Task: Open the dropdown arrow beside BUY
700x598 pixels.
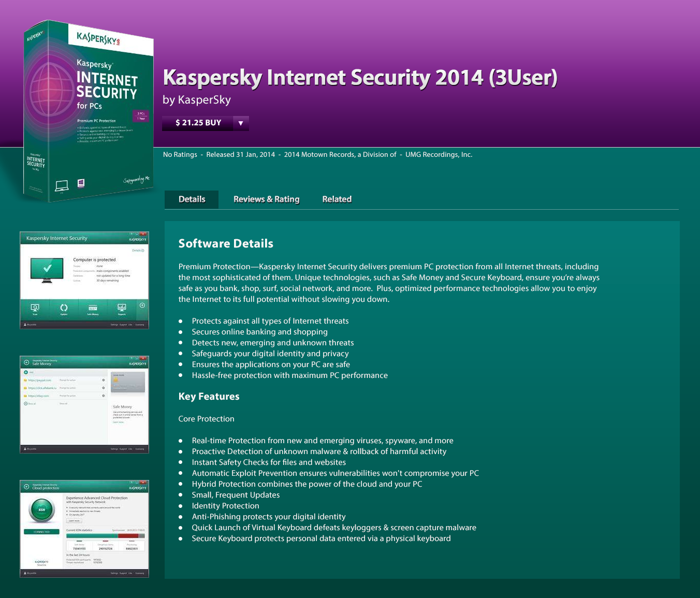Action: tap(241, 123)
